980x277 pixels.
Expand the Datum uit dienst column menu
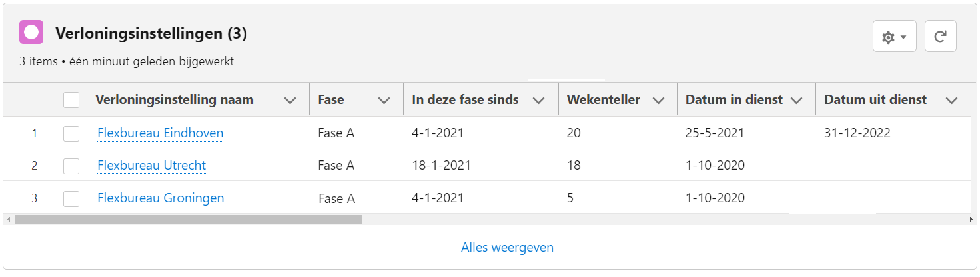952,101
